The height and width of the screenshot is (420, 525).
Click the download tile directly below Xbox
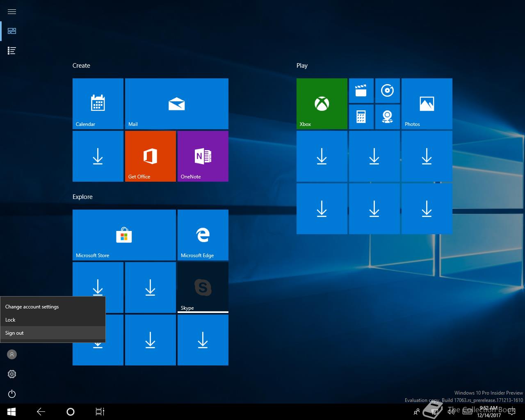(322, 156)
